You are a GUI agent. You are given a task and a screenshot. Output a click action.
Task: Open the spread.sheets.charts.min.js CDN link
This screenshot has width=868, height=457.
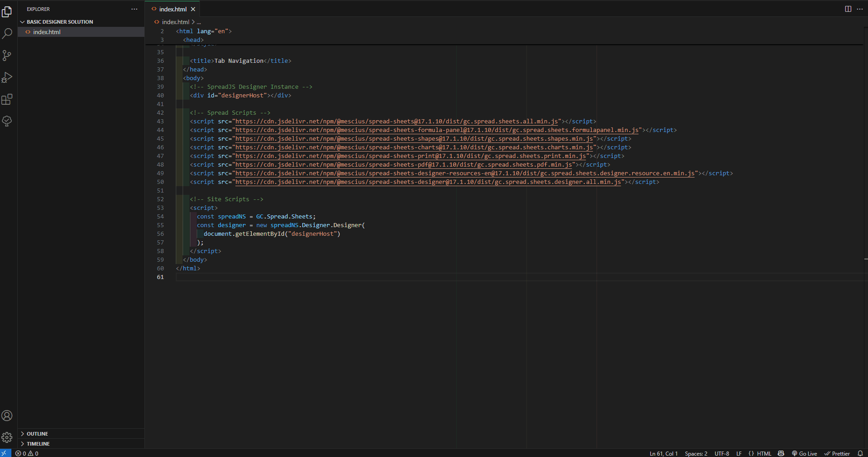pyautogui.click(x=414, y=147)
